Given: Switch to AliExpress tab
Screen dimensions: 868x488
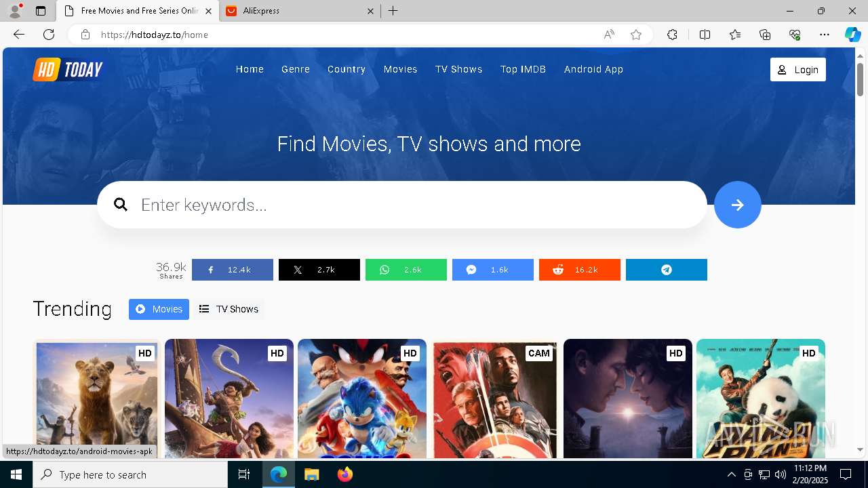Looking at the screenshot, I should pos(299,11).
